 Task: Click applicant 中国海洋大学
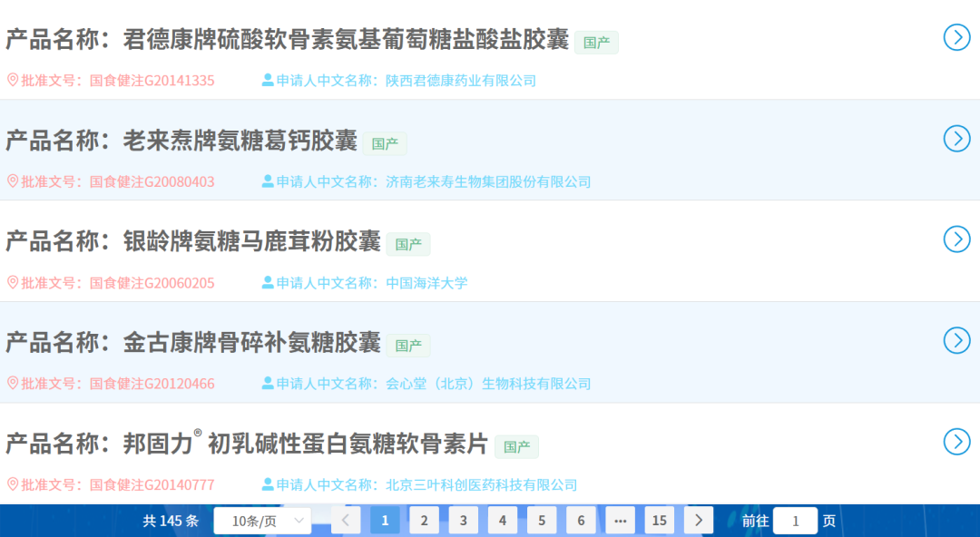pos(426,283)
